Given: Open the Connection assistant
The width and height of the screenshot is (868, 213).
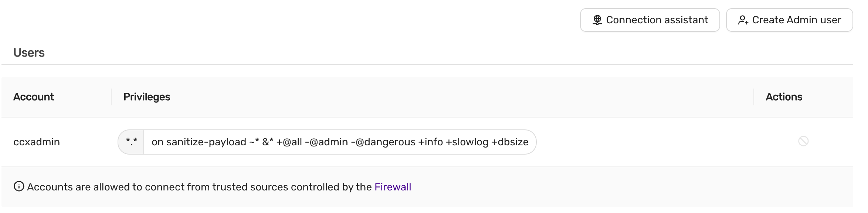Looking at the screenshot, I should (650, 20).
